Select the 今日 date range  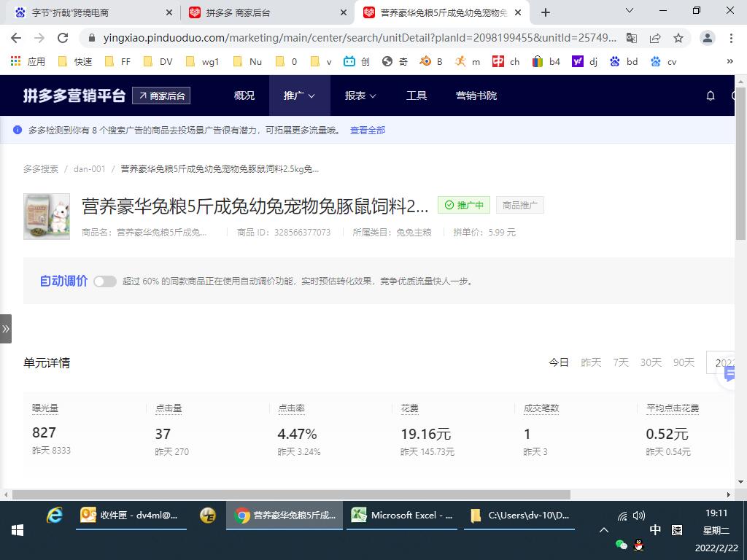click(x=558, y=363)
